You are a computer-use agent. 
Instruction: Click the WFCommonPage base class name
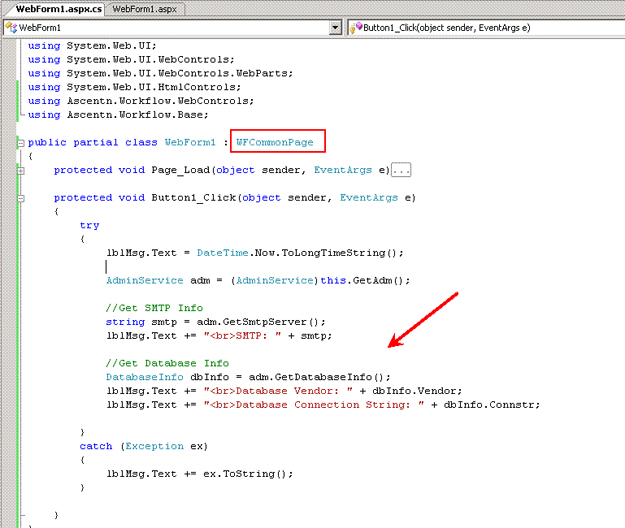coord(275,143)
